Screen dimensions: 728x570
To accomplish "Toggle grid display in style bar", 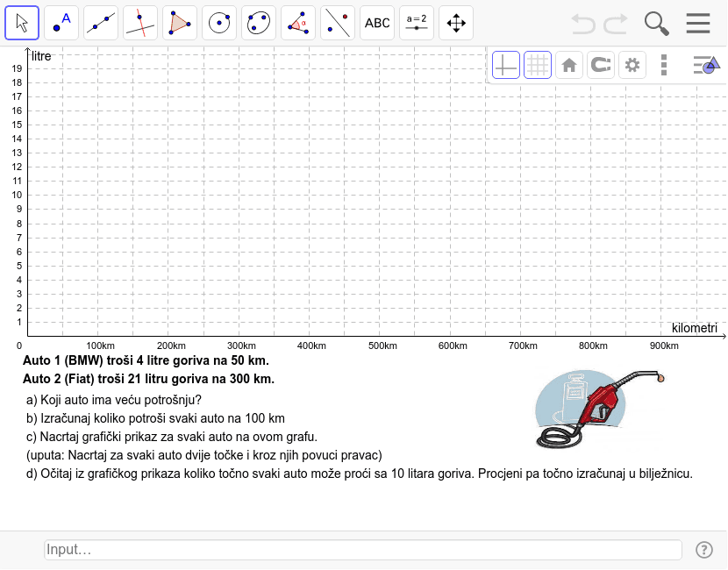I will point(538,65).
